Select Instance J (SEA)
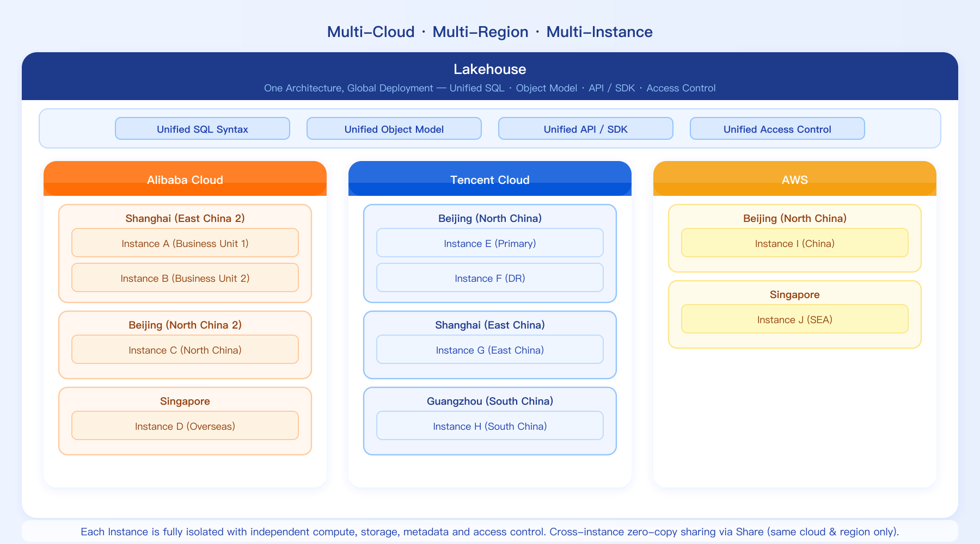The image size is (980, 544). 795,319
